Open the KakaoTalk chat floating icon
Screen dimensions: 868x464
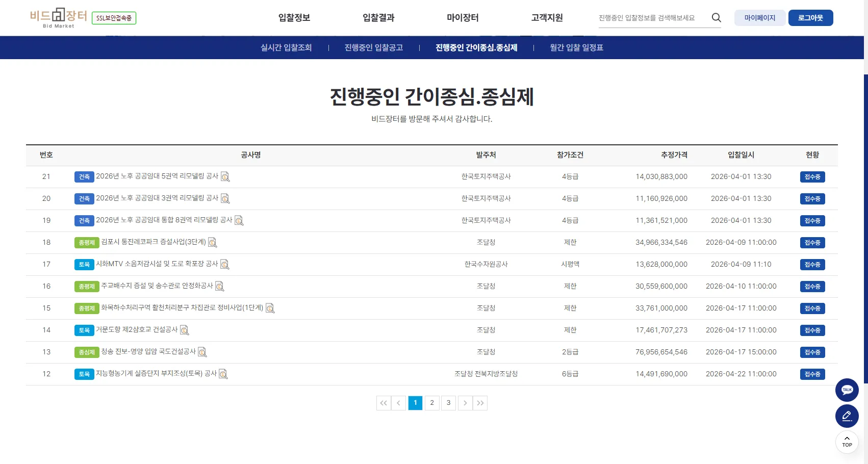point(847,390)
